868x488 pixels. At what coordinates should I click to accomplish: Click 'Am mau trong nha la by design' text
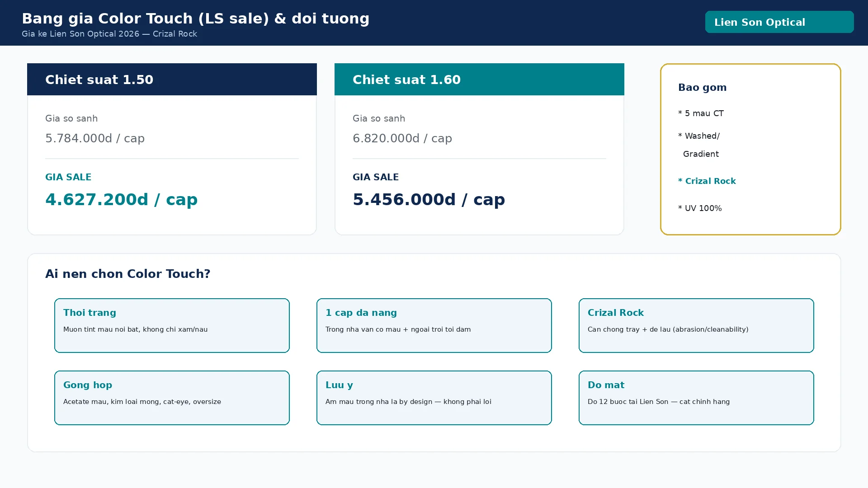pos(408,402)
